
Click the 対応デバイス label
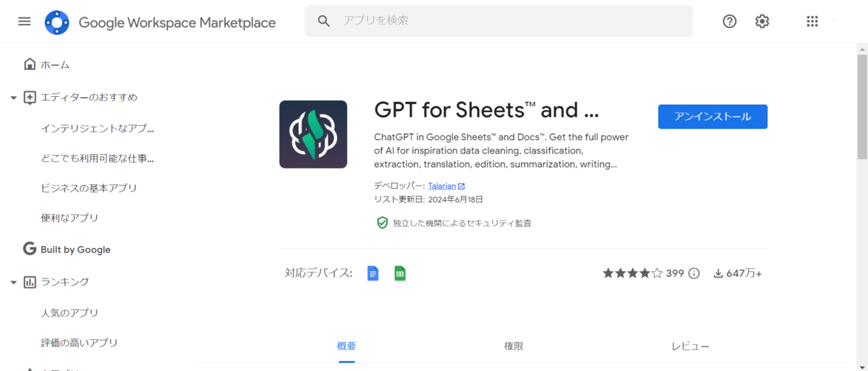coord(318,273)
